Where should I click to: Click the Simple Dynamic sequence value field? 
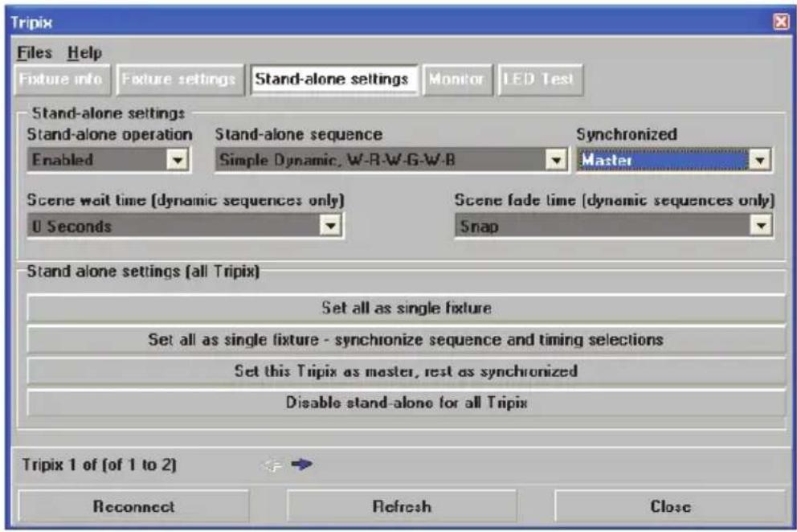(380, 160)
